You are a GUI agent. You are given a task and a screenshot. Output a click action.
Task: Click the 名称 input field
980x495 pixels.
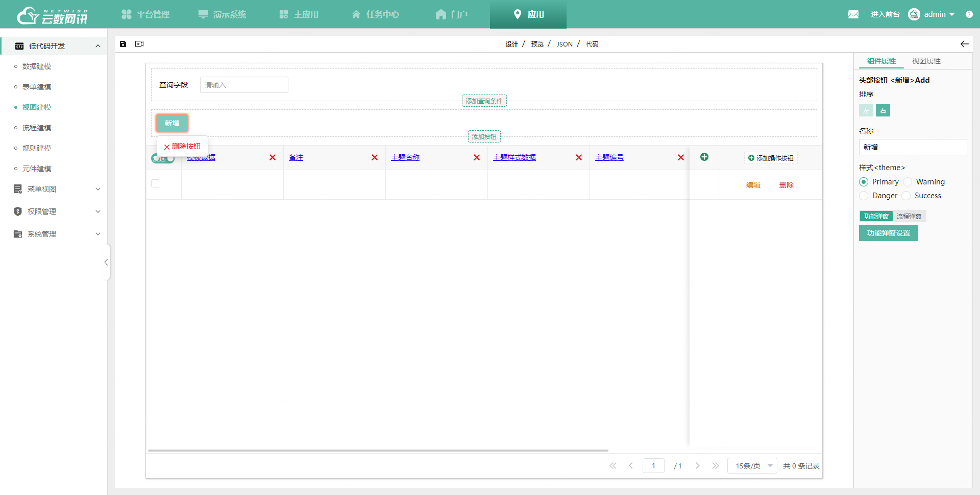[x=913, y=147]
